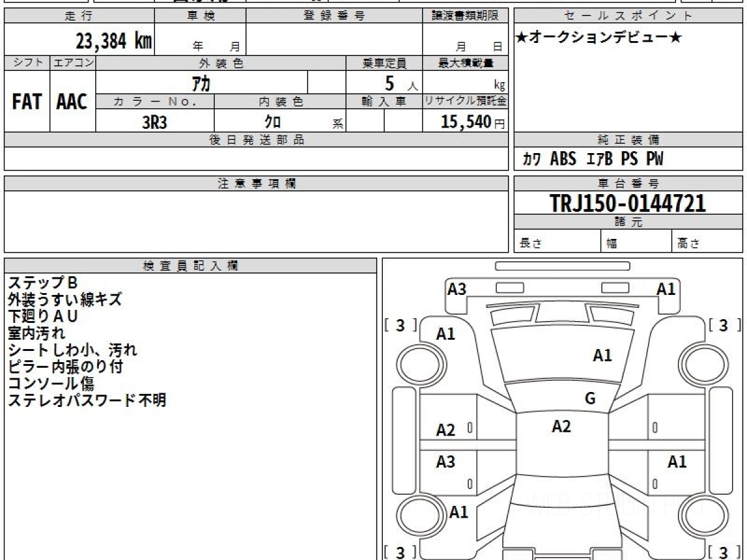747x560 pixels.
Task: Click the 譲渡書類期限 header
Action: coord(465,16)
